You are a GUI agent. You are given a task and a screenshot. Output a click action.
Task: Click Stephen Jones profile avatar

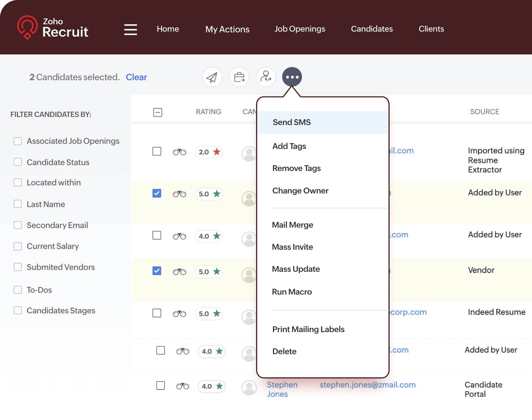coord(249,387)
